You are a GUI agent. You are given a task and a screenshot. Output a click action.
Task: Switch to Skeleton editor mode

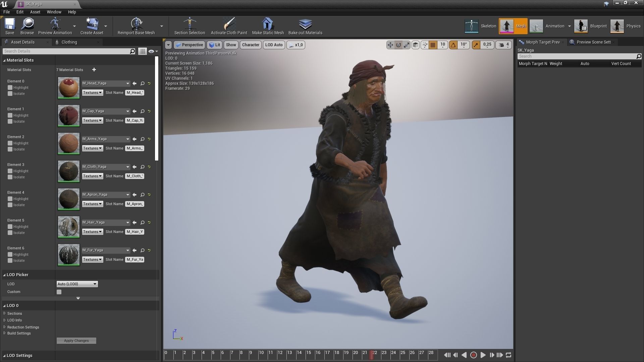pos(480,26)
